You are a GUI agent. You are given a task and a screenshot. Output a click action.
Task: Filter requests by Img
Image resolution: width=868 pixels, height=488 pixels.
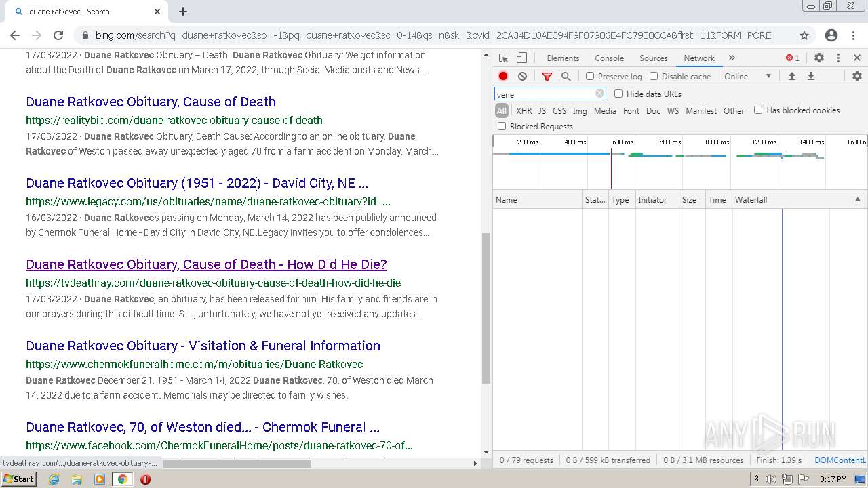tap(580, 110)
